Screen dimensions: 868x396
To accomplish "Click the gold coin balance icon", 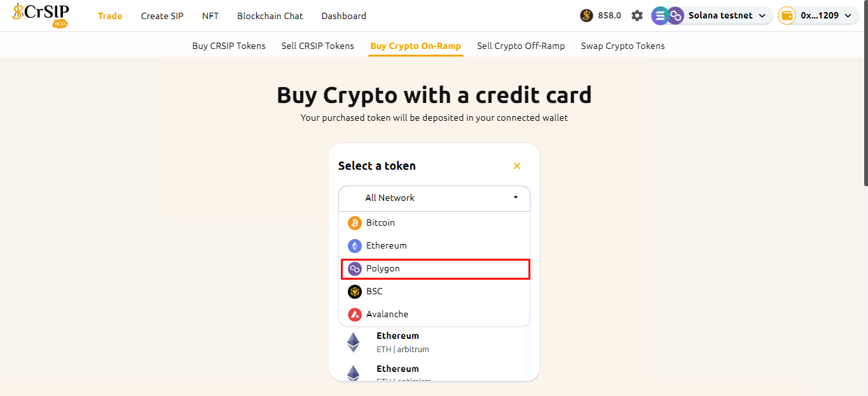I will (x=586, y=15).
